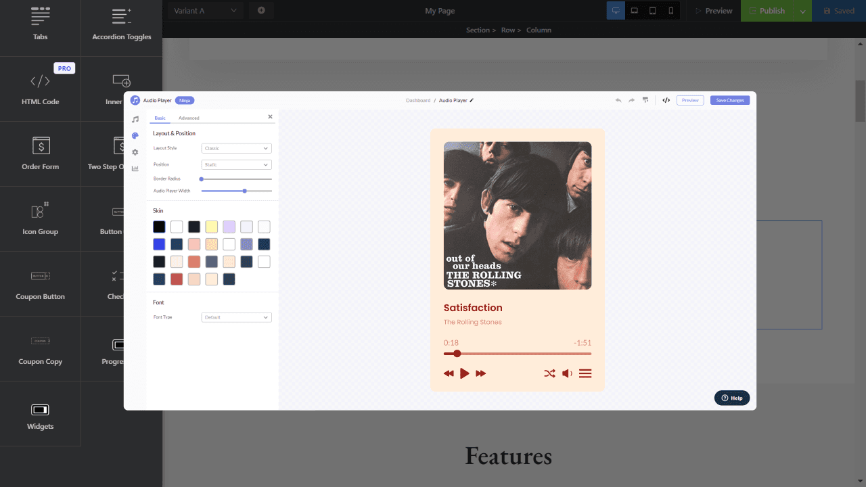
Task: Click the undo arrow in Audio Player header
Action: 618,100
